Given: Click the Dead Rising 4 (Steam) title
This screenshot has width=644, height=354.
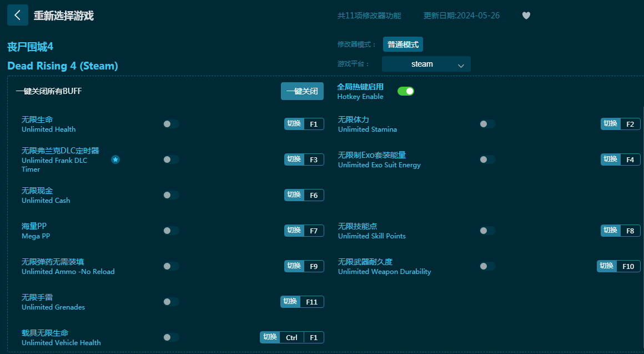Looking at the screenshot, I should point(62,66).
